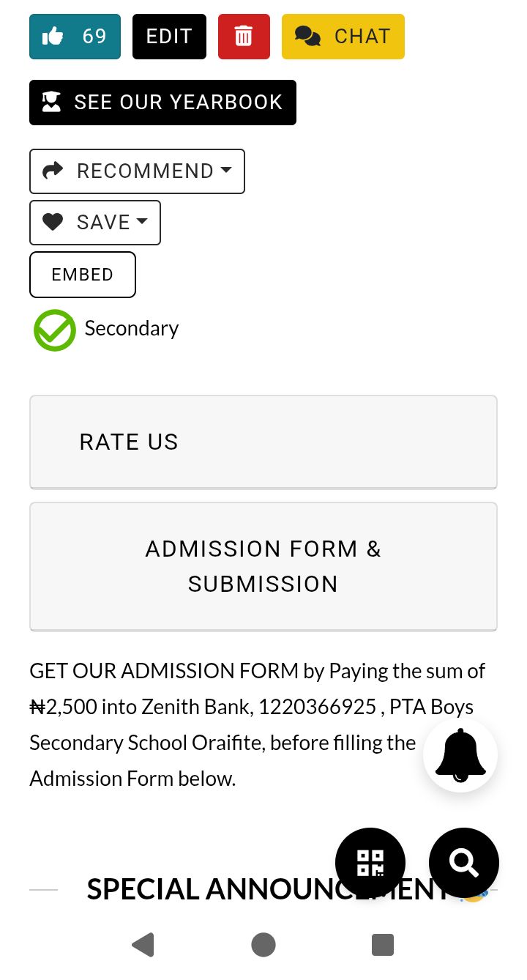Click the share arrow on Recommend

click(53, 171)
